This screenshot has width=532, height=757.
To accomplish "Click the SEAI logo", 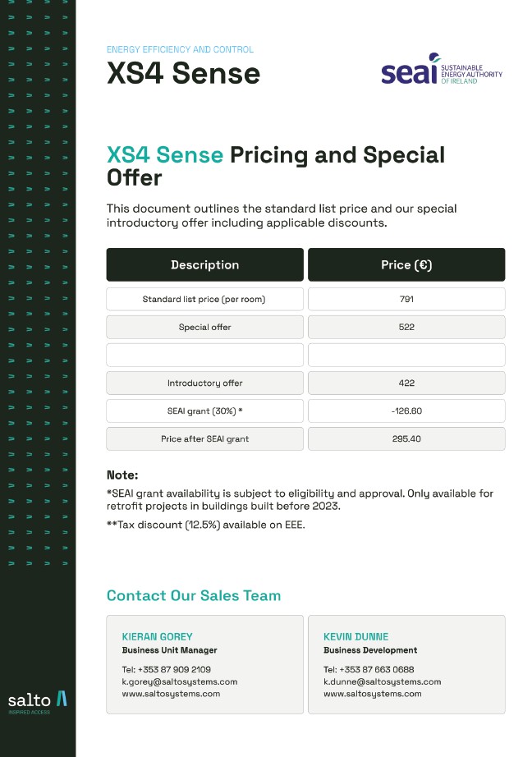I will (x=441, y=72).
